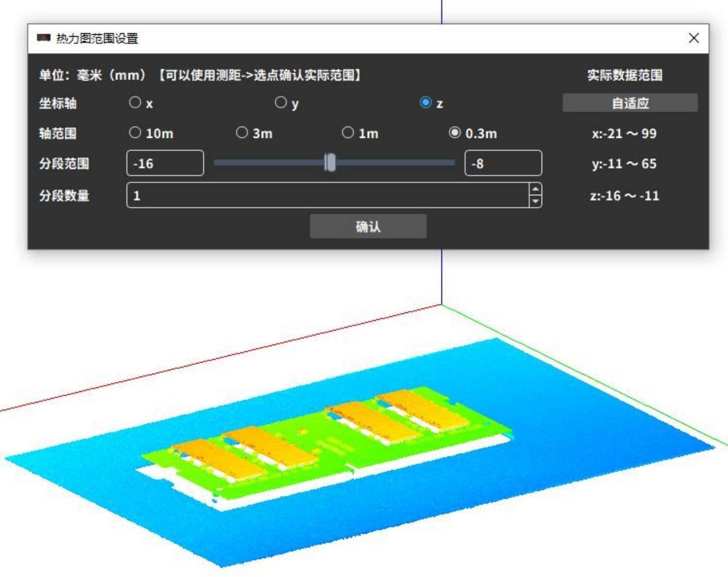The height and width of the screenshot is (577, 728).
Task: Select the z coordinate axis option
Action: pos(426,102)
